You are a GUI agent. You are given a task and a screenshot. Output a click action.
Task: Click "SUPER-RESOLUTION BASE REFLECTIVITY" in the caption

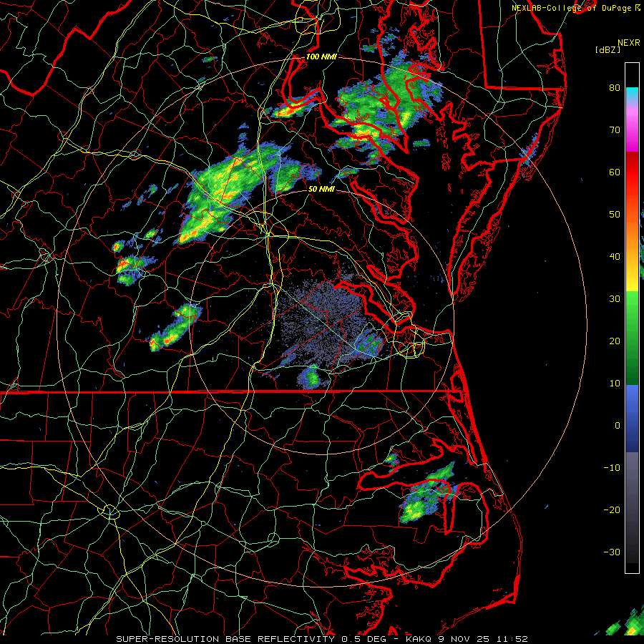click(x=225, y=639)
